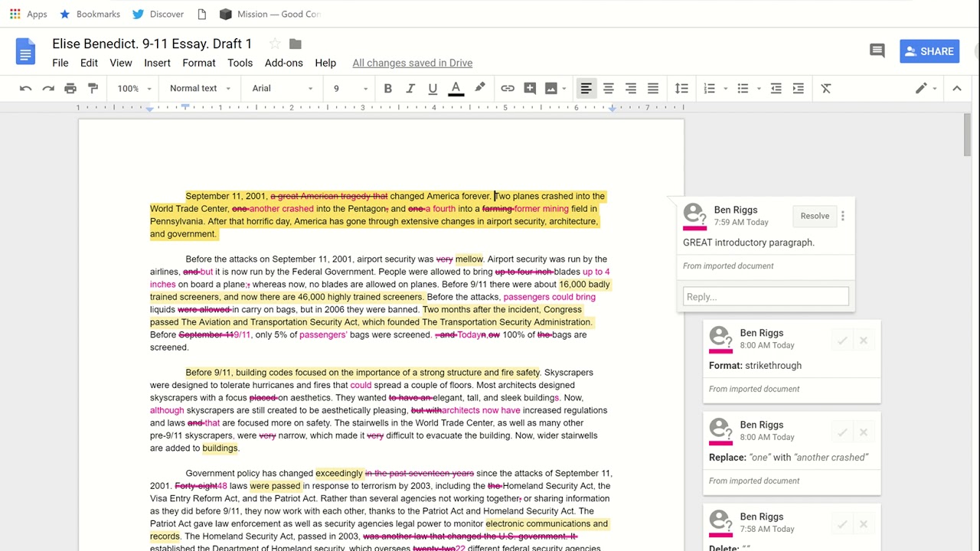This screenshot has width=980, height=551.
Task: Open the Add-ons menu
Action: [284, 63]
